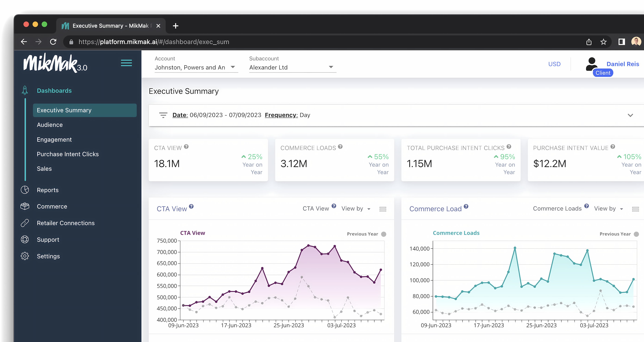
Task: Click the Retailer Connections link icon
Action: (x=24, y=223)
